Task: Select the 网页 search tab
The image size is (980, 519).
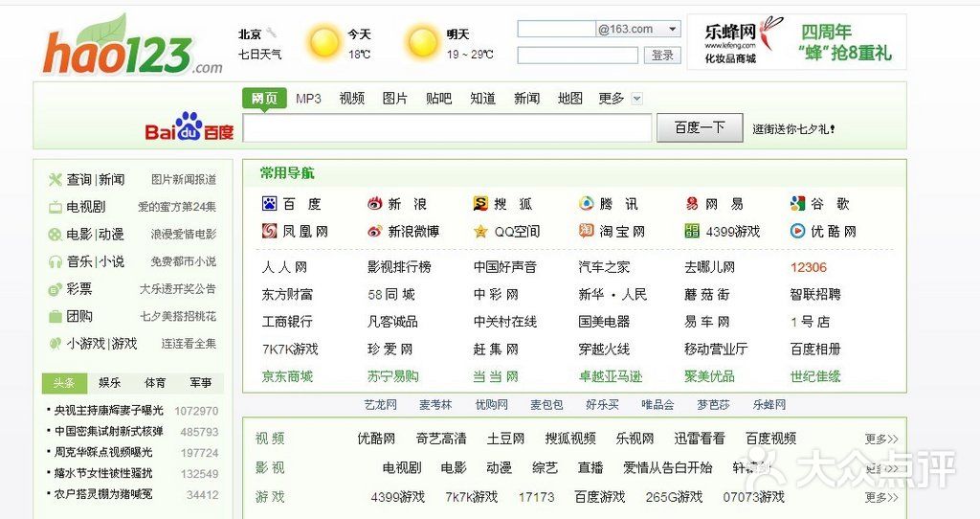Action: point(264,99)
